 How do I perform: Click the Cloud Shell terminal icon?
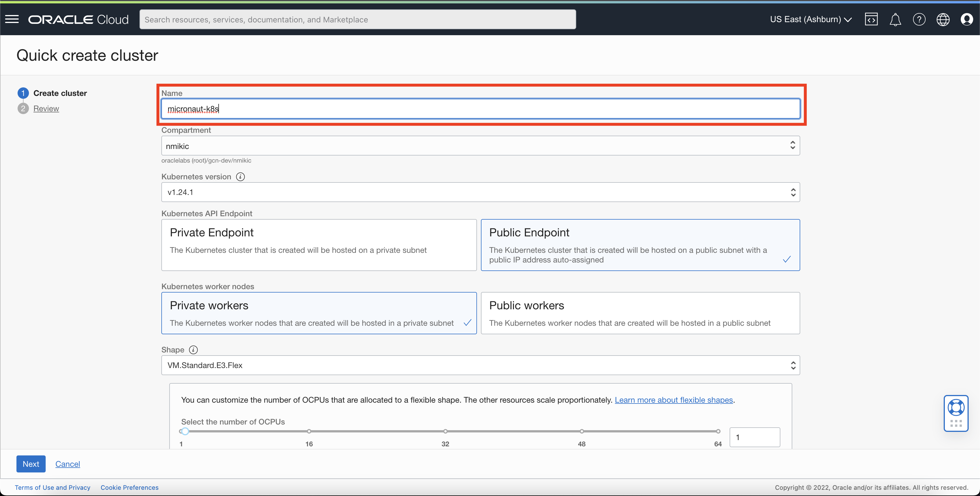click(872, 19)
